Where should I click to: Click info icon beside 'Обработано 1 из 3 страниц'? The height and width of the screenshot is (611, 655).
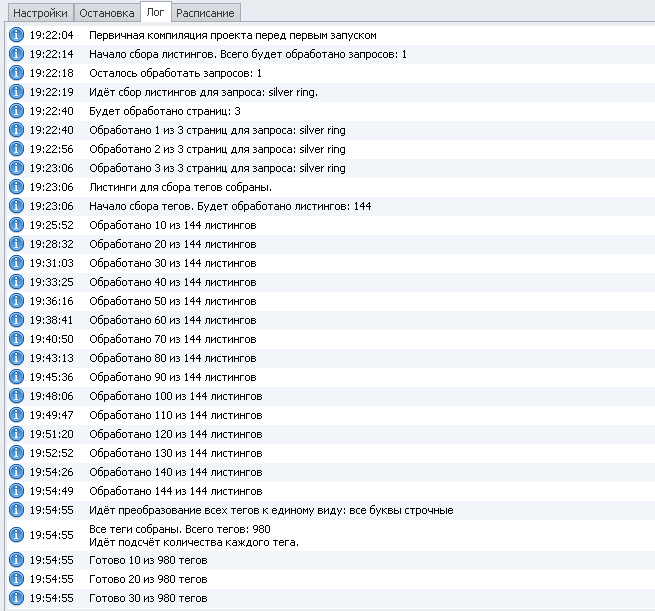[16, 130]
